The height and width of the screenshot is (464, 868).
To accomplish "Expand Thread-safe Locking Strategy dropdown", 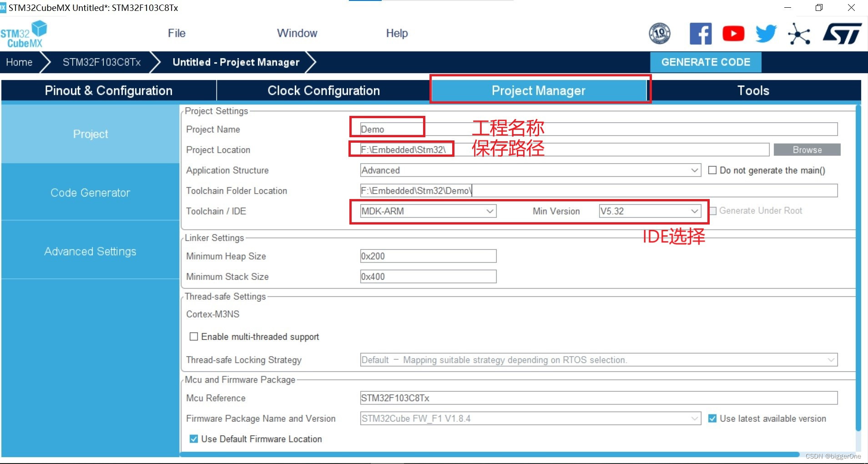I will (599, 359).
